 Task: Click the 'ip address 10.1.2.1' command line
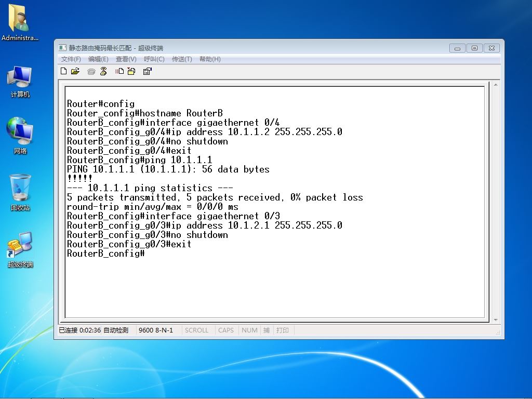tap(205, 225)
